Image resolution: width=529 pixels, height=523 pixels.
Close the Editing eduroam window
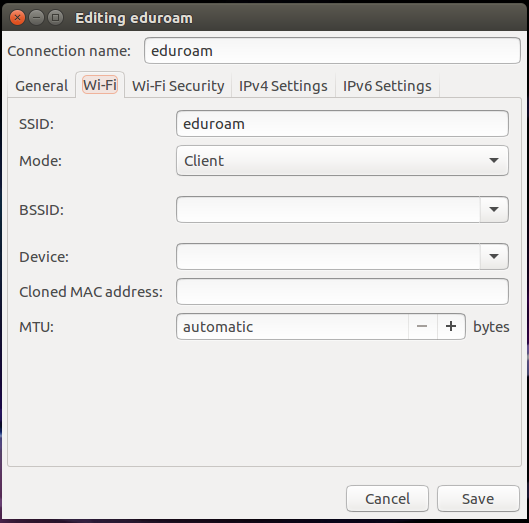[x=17, y=17]
